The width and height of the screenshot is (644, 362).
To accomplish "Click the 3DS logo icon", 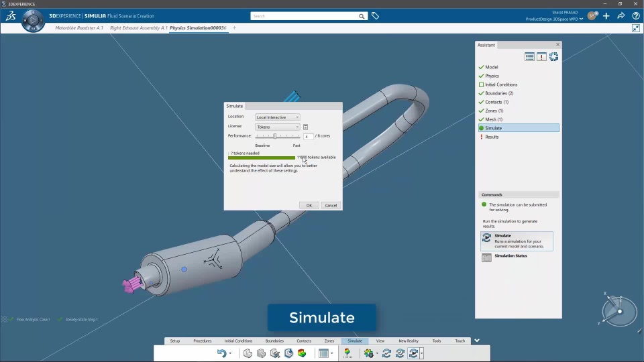I will tap(11, 16).
